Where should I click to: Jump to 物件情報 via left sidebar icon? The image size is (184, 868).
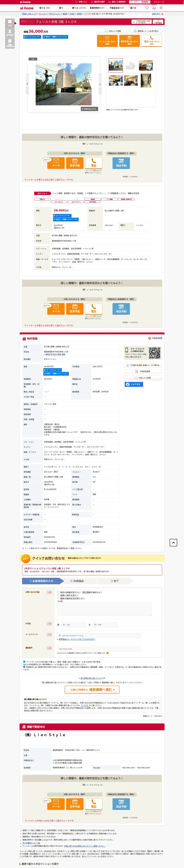tap(10, 33)
